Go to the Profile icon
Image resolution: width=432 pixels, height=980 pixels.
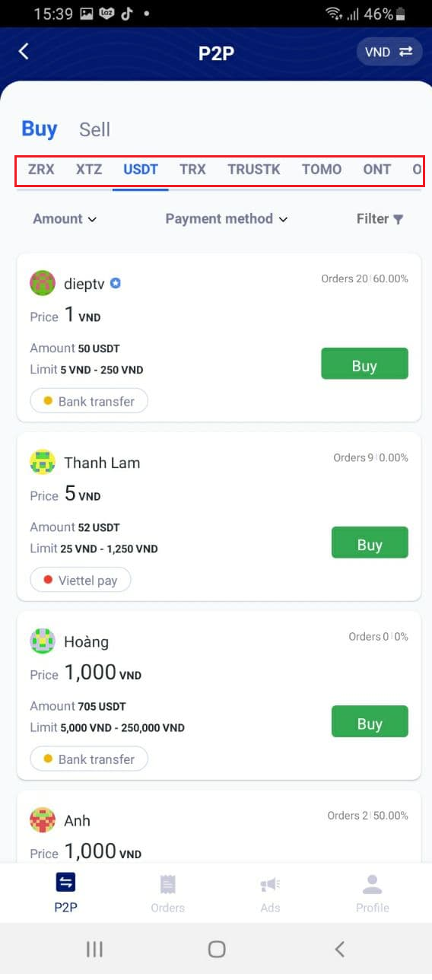pyautogui.click(x=372, y=884)
